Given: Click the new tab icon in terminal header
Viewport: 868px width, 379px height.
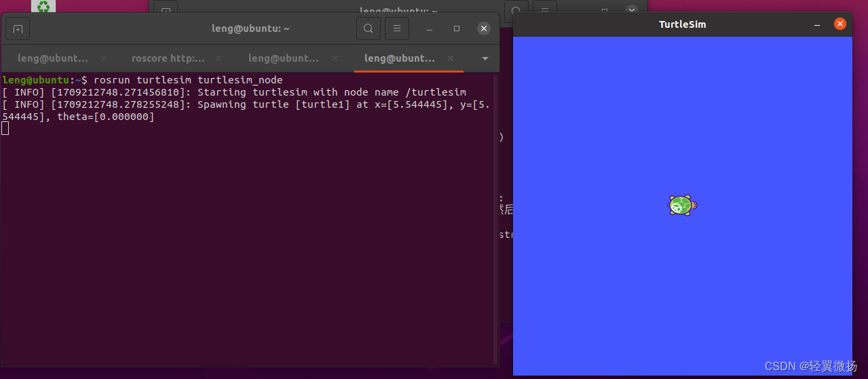Looking at the screenshot, I should [x=18, y=28].
